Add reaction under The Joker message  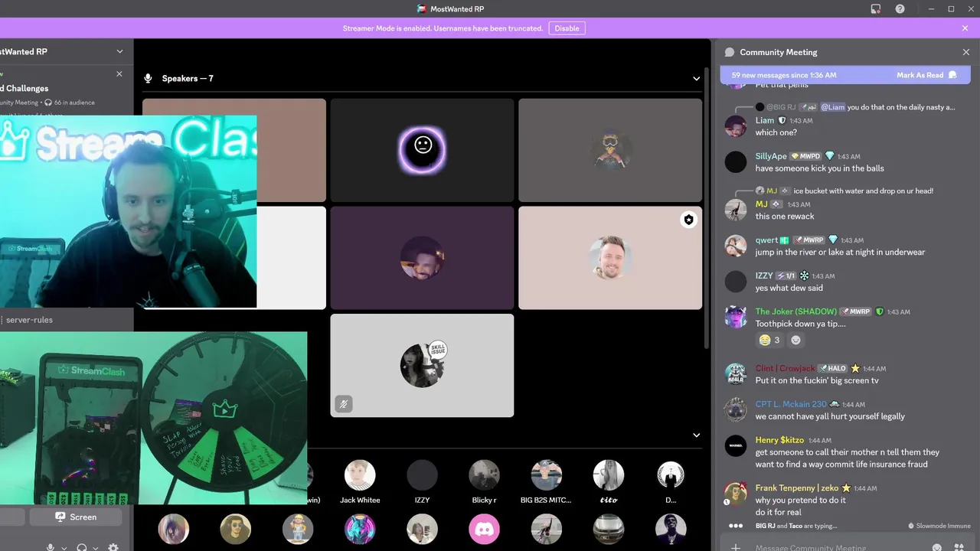(x=795, y=340)
